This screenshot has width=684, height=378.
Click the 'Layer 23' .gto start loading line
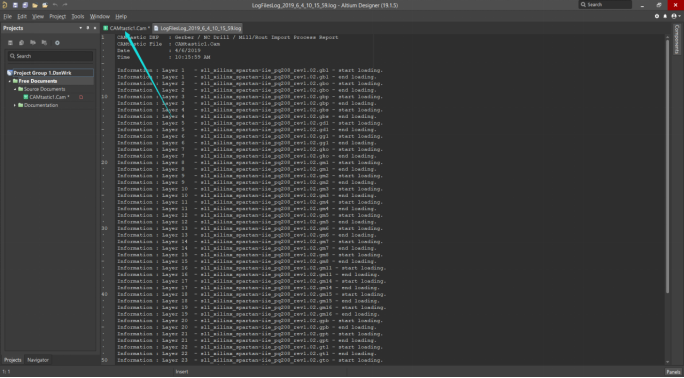(250, 361)
